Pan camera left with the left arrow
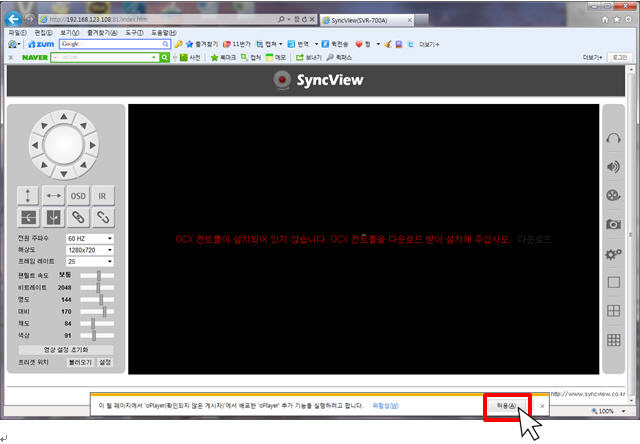Screen dimensions: 640x444 pyautogui.click(x=35, y=145)
